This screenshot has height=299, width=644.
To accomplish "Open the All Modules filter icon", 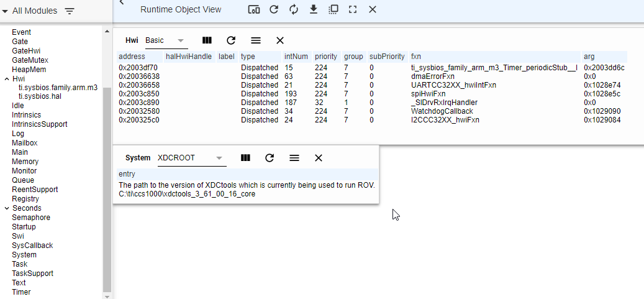I will (70, 11).
